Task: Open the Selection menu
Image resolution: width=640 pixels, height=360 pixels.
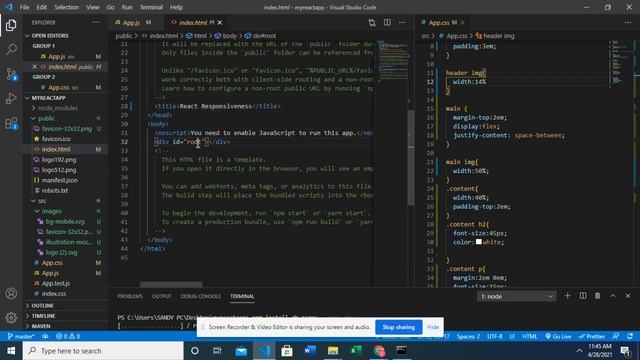Action: (67, 7)
